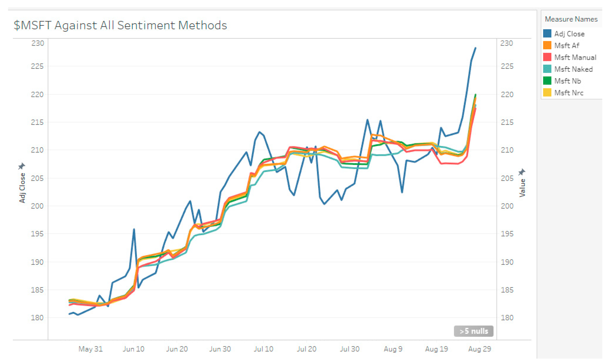The height and width of the screenshot is (364, 610).
Task: Click the 'Jul 20' date axis label
Action: click(306, 349)
